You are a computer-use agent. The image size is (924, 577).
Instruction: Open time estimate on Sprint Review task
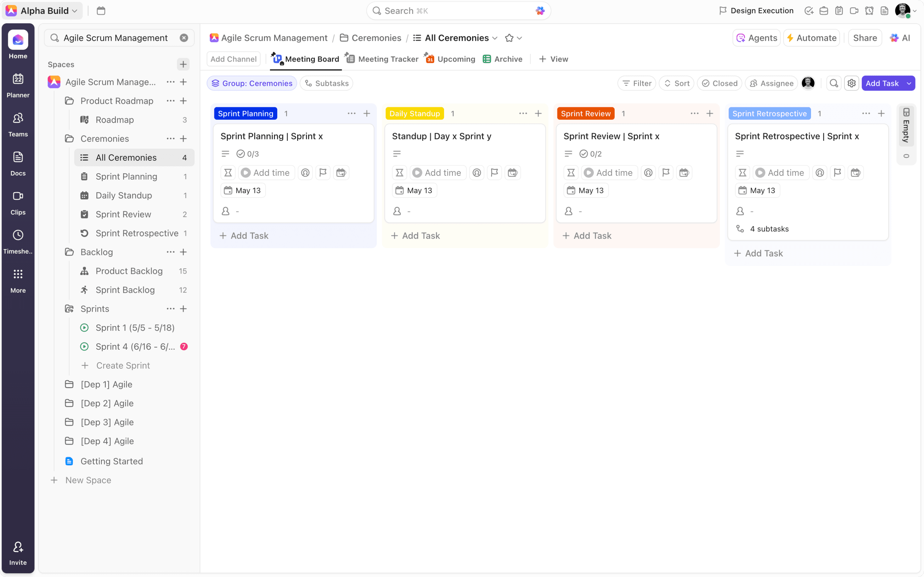coord(571,173)
